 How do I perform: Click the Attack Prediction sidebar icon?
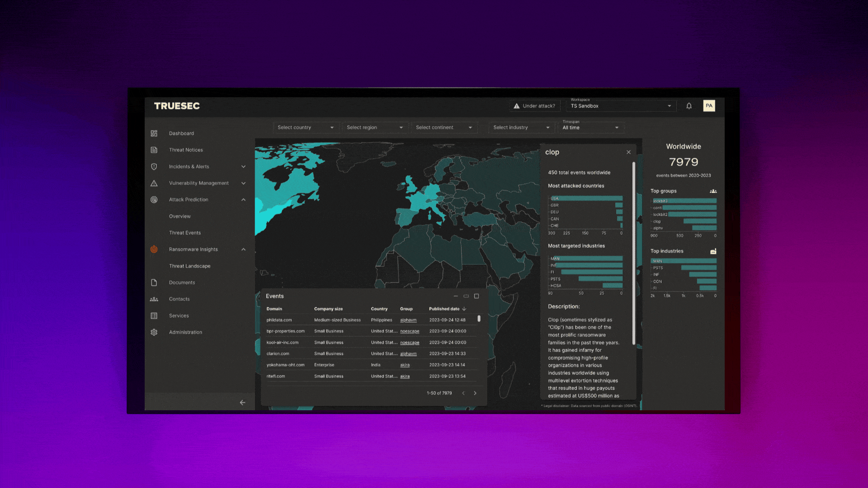pos(153,199)
